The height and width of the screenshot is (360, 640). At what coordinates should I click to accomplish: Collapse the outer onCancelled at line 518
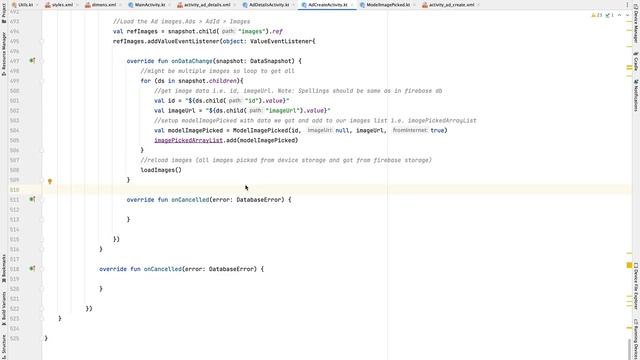[x=42, y=269]
